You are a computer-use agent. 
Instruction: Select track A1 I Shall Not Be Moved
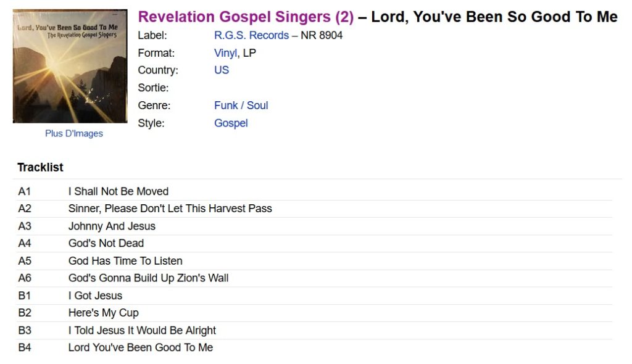pos(314,191)
